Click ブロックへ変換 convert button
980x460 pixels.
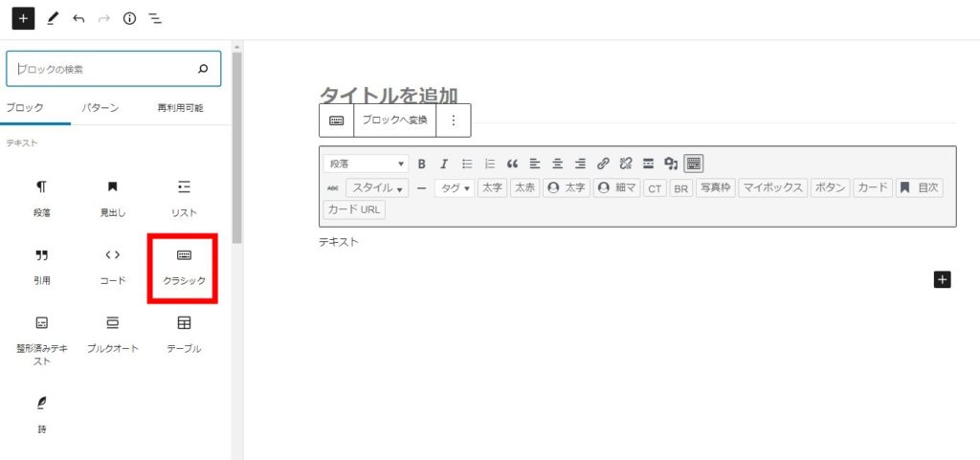pyautogui.click(x=394, y=120)
